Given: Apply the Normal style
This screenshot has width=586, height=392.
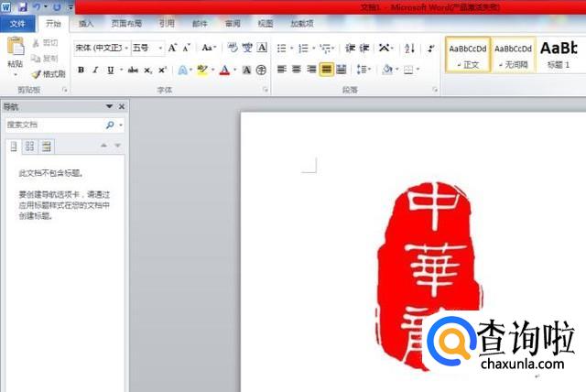Looking at the screenshot, I should click(468, 55).
